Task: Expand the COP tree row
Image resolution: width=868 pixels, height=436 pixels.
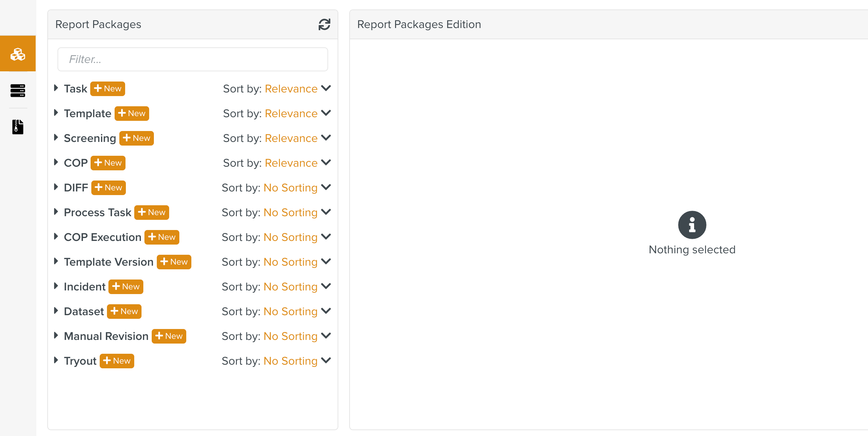Action: coord(56,162)
